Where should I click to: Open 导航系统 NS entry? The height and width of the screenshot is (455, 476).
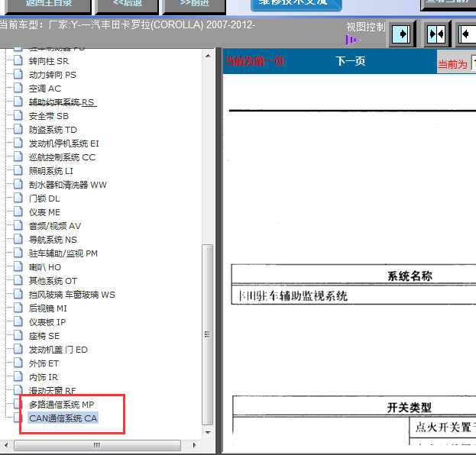(53, 240)
